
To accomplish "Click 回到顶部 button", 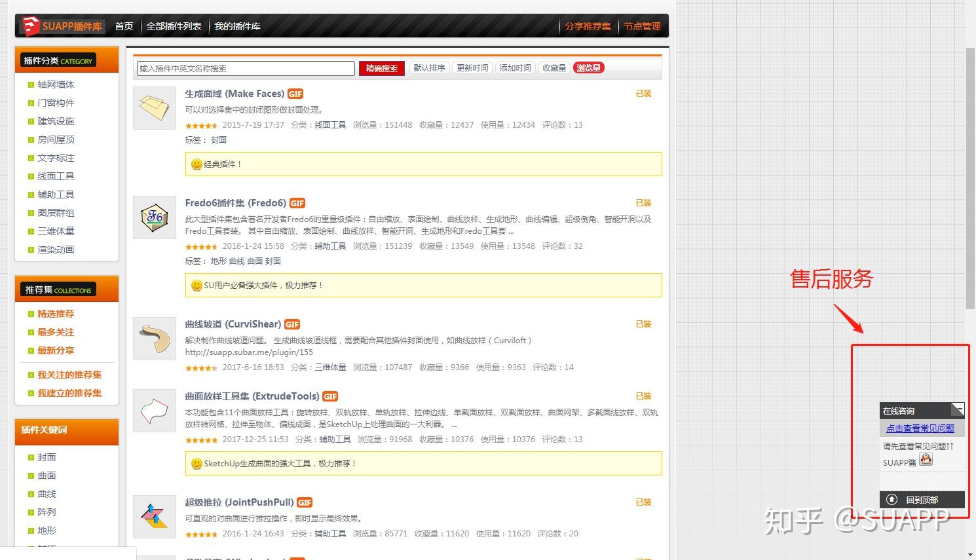I will (922, 500).
